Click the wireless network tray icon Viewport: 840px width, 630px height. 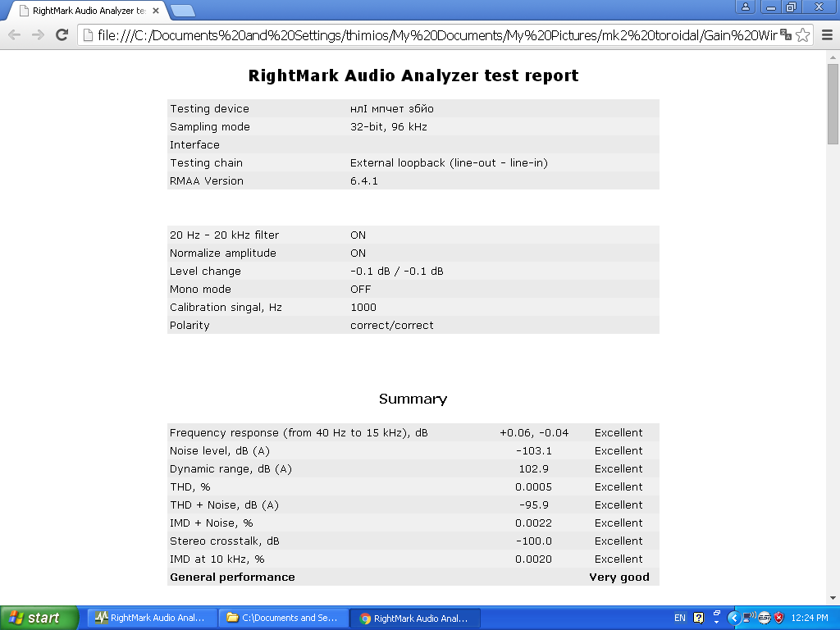[x=749, y=617]
